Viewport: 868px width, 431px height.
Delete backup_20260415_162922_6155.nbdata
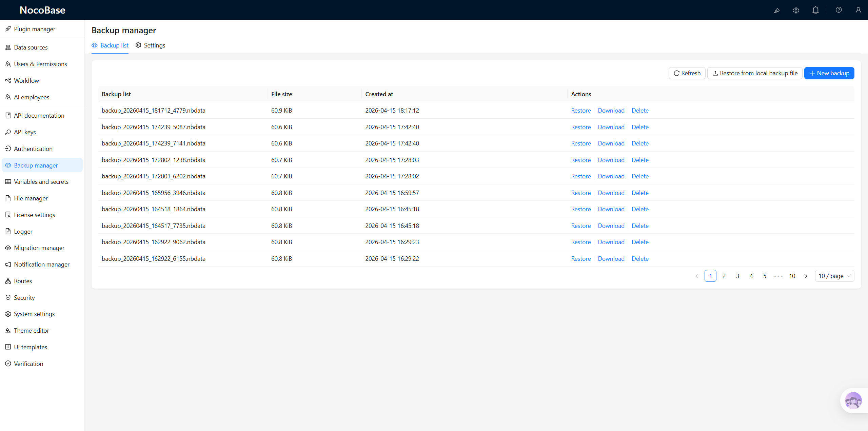(x=640, y=258)
